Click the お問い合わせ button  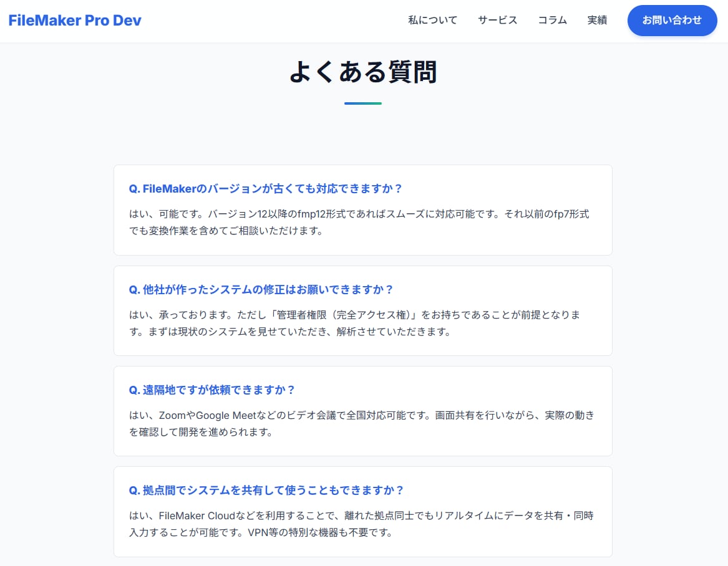click(x=672, y=21)
